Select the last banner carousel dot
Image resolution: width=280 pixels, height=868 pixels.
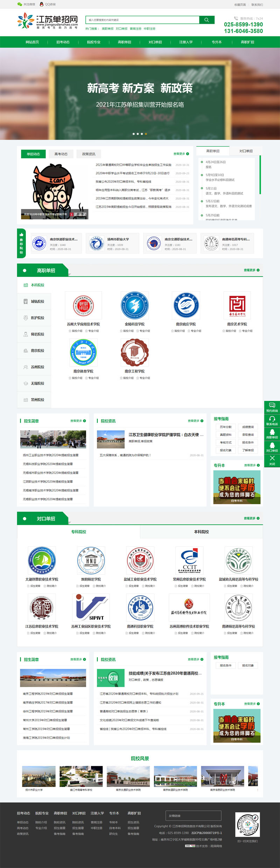pyautogui.click(x=146, y=134)
